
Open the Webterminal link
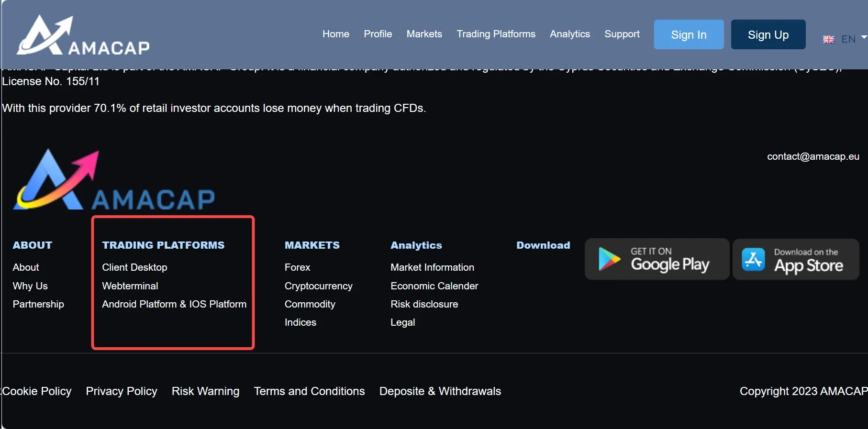[130, 286]
